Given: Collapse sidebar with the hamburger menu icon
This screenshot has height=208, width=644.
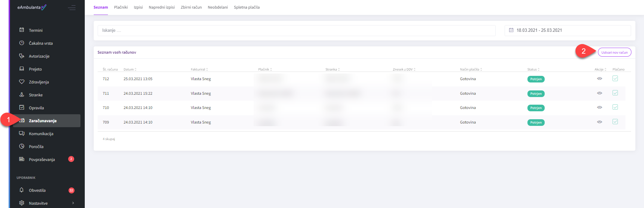Looking at the screenshot, I should [x=72, y=7].
